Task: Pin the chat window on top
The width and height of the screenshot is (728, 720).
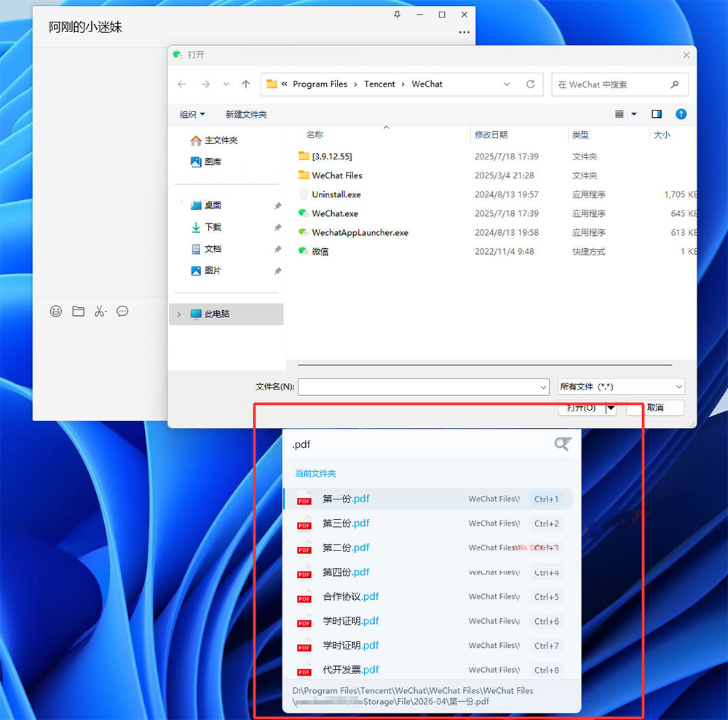Action: (x=397, y=15)
